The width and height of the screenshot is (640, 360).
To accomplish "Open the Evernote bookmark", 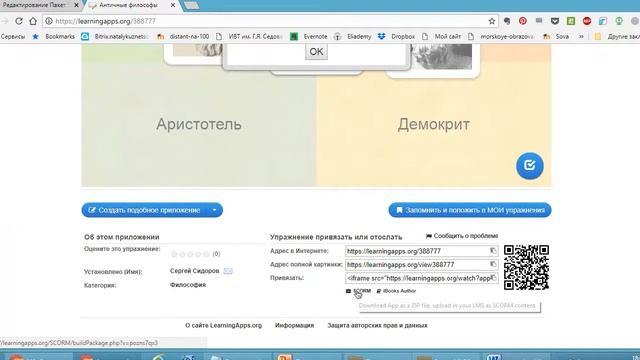I will tap(309, 36).
